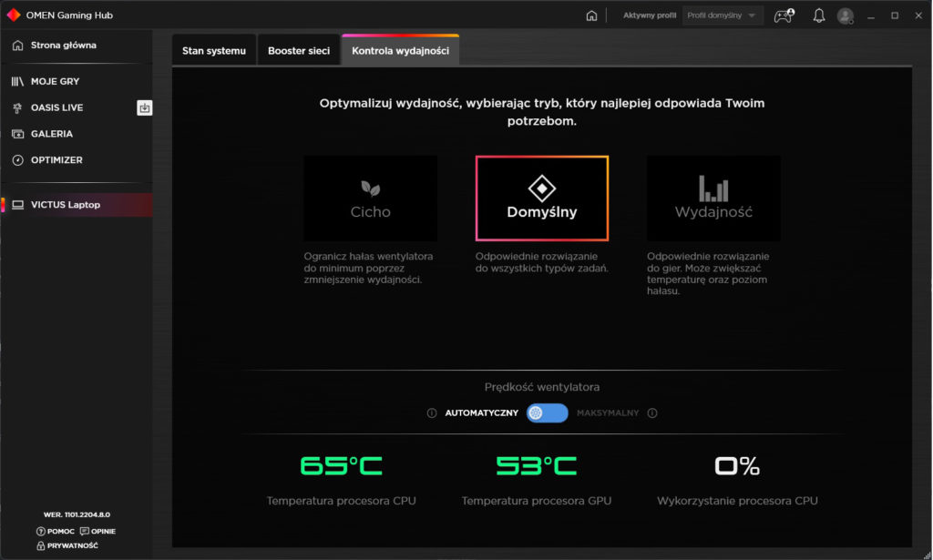Open MOJE GRY in sidebar

pyautogui.click(x=55, y=81)
